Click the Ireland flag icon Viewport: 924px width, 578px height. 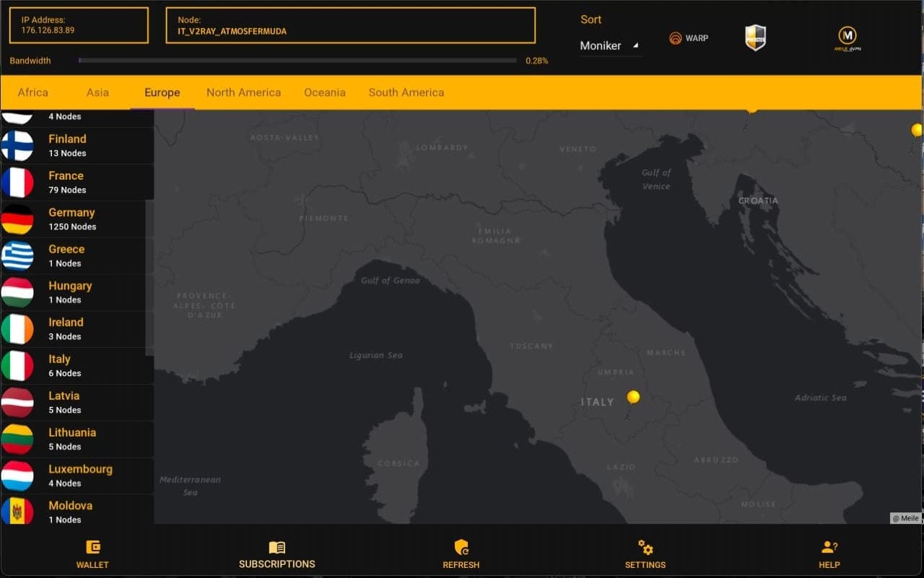click(x=17, y=329)
